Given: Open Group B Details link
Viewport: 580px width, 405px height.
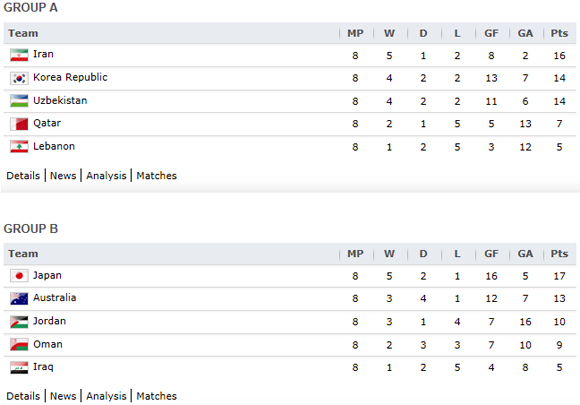Looking at the screenshot, I should point(23,396).
